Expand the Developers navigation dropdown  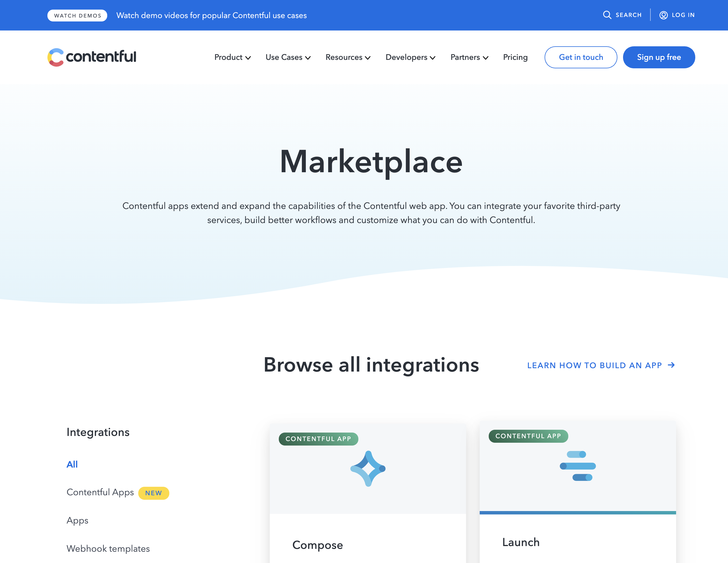[x=410, y=57]
